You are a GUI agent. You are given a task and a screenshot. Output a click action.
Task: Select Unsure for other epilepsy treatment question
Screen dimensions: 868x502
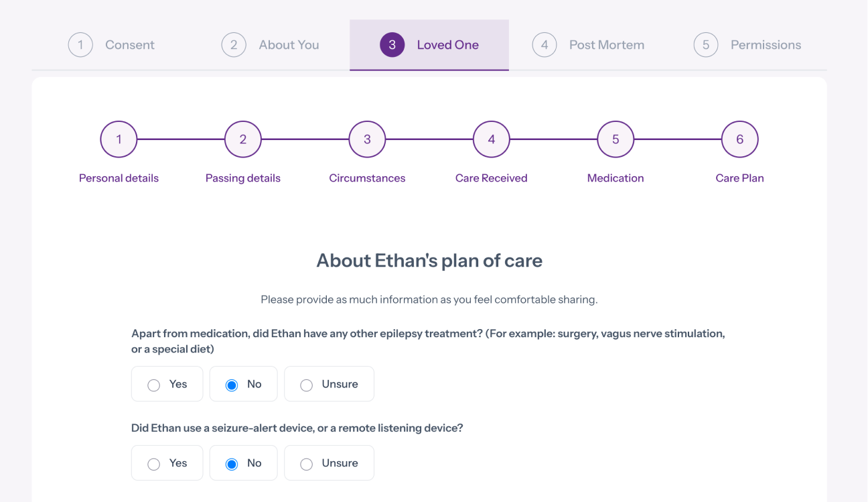[329, 383]
